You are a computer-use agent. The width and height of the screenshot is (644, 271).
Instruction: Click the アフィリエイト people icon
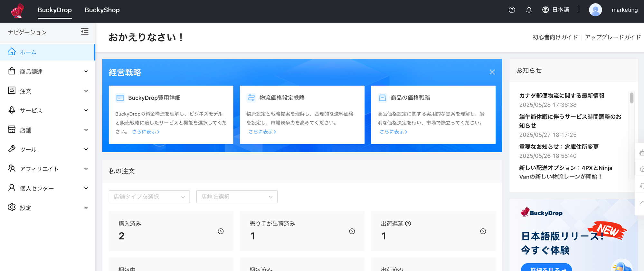[x=12, y=168]
